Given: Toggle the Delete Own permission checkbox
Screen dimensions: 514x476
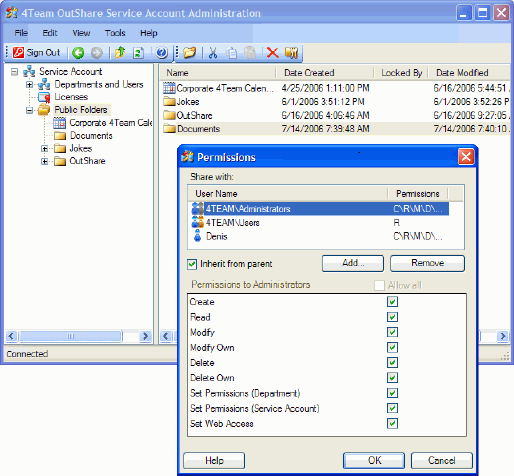Looking at the screenshot, I should (x=392, y=378).
